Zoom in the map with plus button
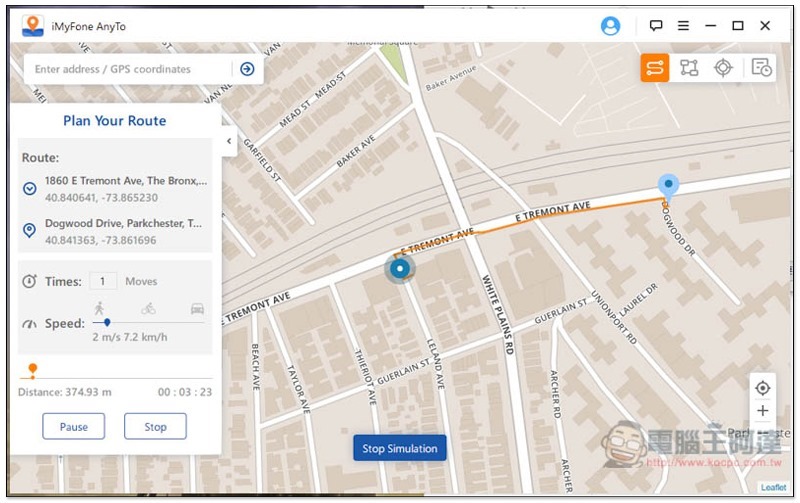Image resolution: width=800 pixels, height=503 pixels. click(x=762, y=411)
